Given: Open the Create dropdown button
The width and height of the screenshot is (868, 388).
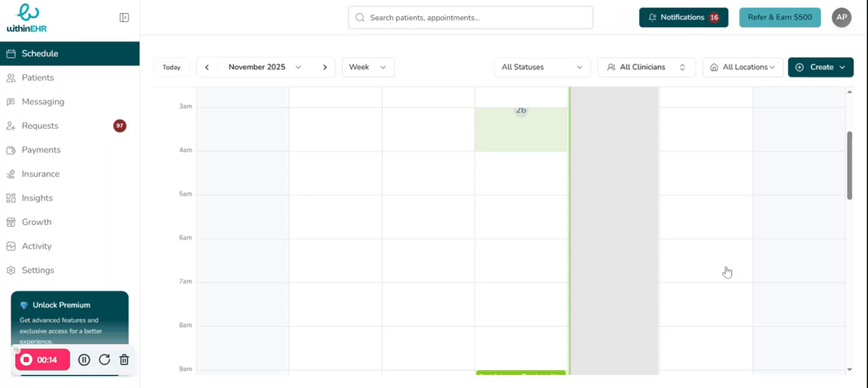Looking at the screenshot, I should click(x=820, y=67).
